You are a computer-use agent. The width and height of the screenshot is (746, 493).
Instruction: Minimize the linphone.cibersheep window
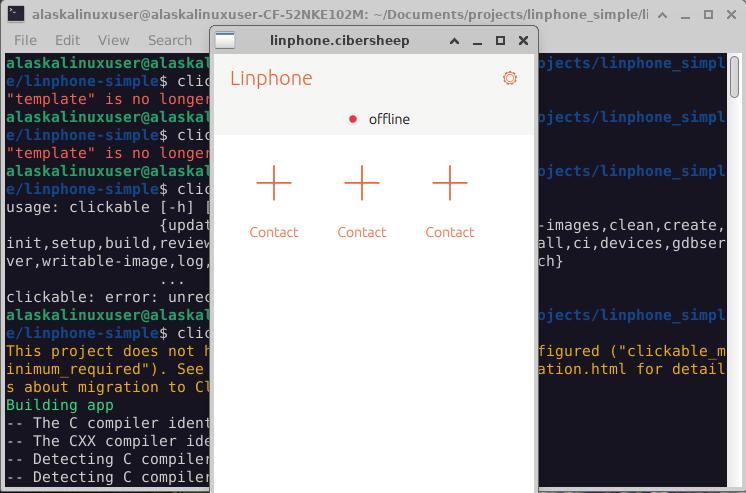(x=477, y=42)
